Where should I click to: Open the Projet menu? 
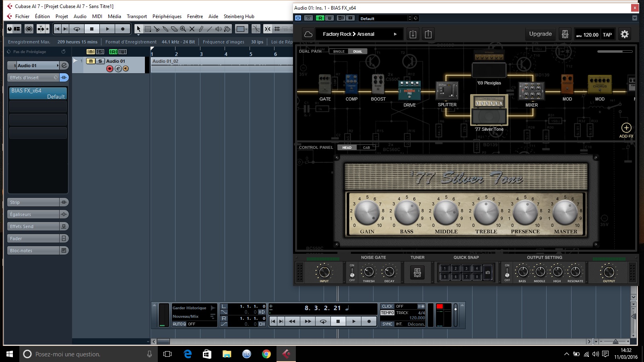(x=62, y=16)
